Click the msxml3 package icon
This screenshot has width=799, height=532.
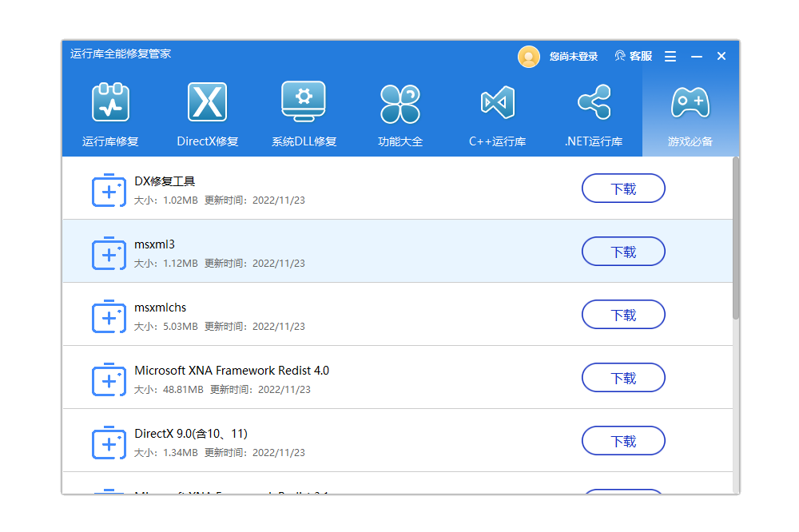coord(109,252)
